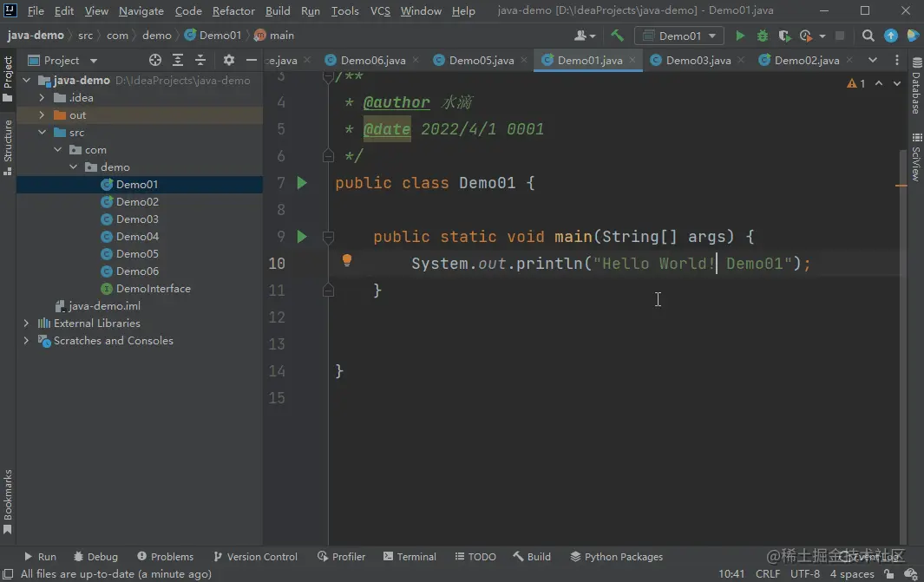
Task: Collapse the demo package
Action: click(73, 167)
